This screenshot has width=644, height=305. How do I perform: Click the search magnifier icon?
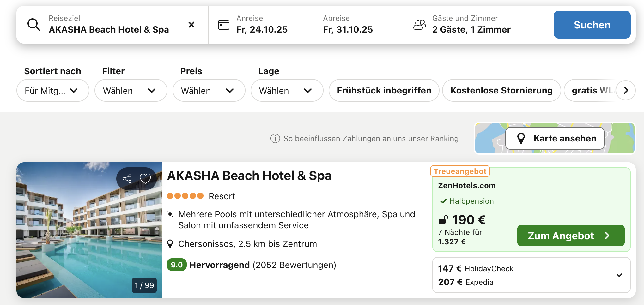[34, 25]
